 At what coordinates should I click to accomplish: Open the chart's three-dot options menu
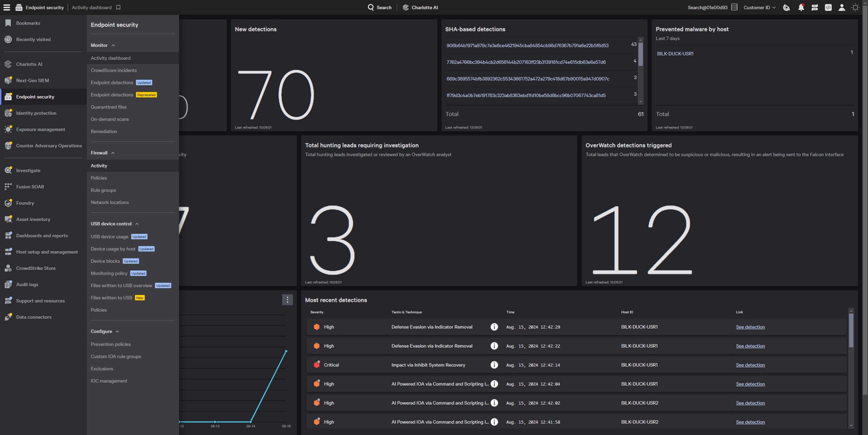287,299
